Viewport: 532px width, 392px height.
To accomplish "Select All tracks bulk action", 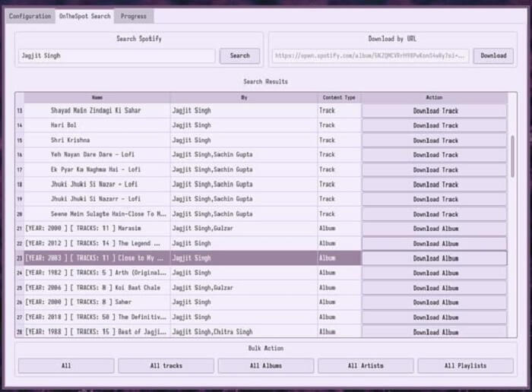I will pyautogui.click(x=166, y=365).
